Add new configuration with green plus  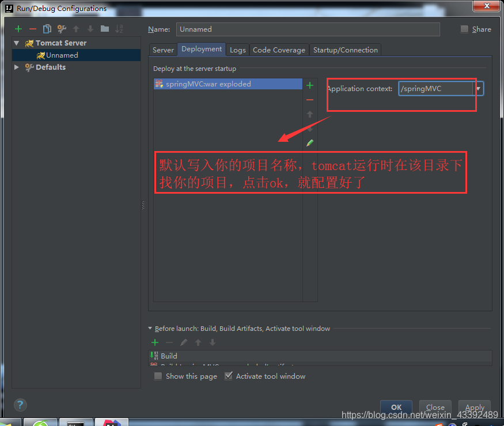18,29
